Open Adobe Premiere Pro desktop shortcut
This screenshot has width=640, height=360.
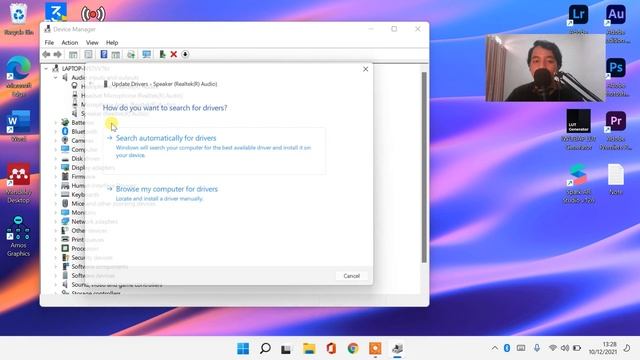[616, 130]
